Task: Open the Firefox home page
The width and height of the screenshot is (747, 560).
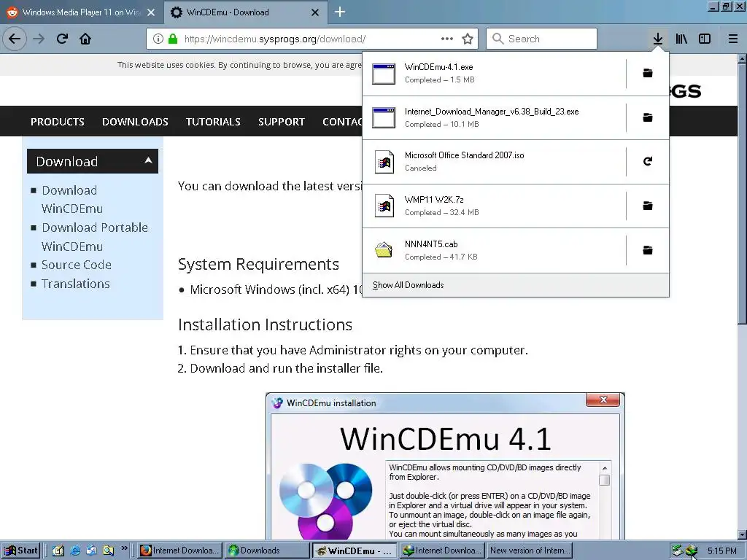Action: [85, 39]
